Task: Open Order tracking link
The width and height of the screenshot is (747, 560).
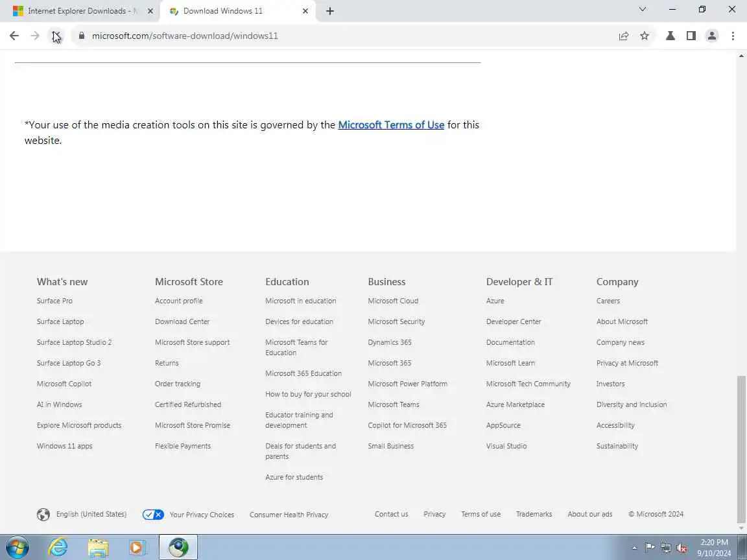Action: coord(178,384)
